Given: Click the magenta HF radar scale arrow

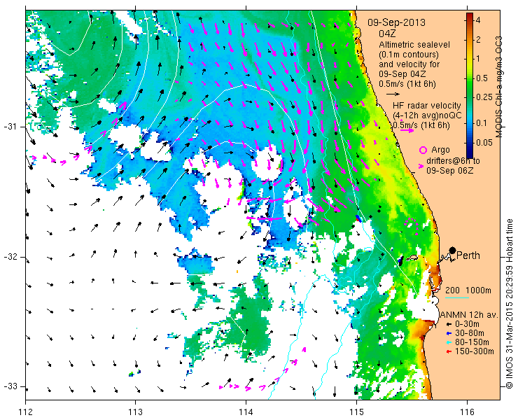Looking at the screenshot, I should coord(407,130).
